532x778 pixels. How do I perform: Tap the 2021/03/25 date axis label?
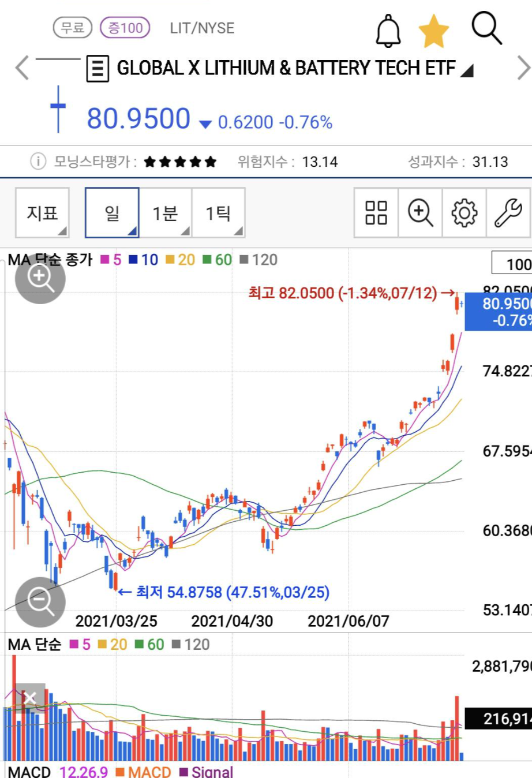point(116,621)
